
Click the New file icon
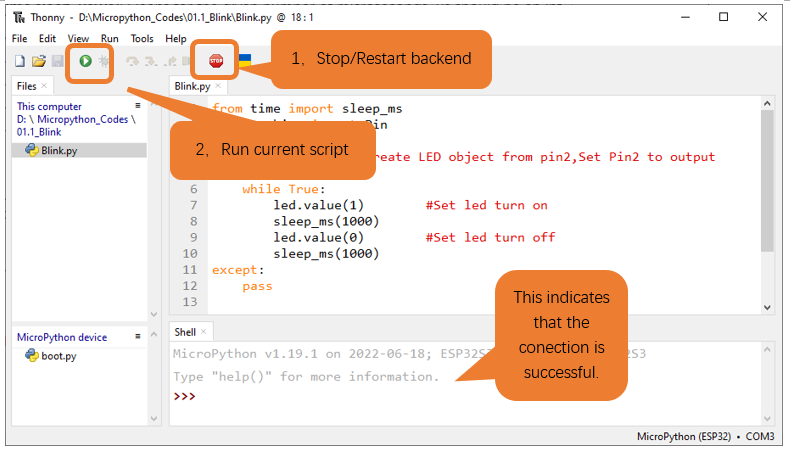click(x=20, y=61)
